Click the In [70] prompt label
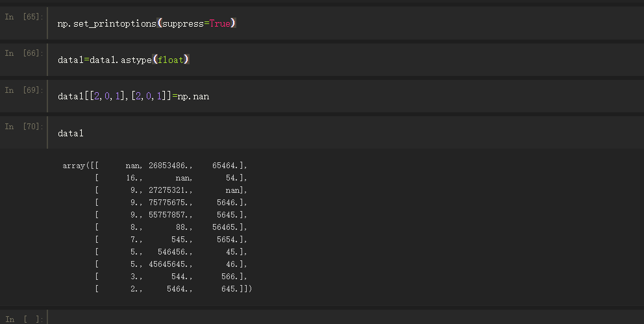Viewport: 644px width, 324px height. click(x=24, y=126)
